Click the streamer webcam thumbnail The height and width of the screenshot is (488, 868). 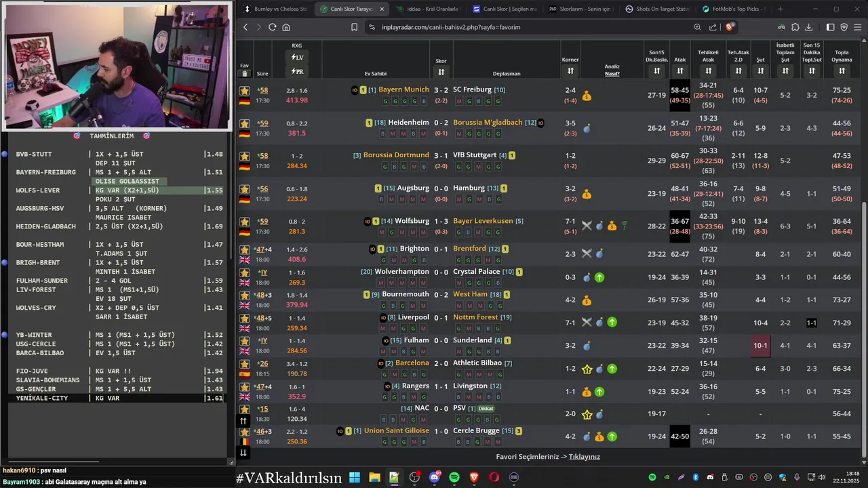tap(117, 66)
